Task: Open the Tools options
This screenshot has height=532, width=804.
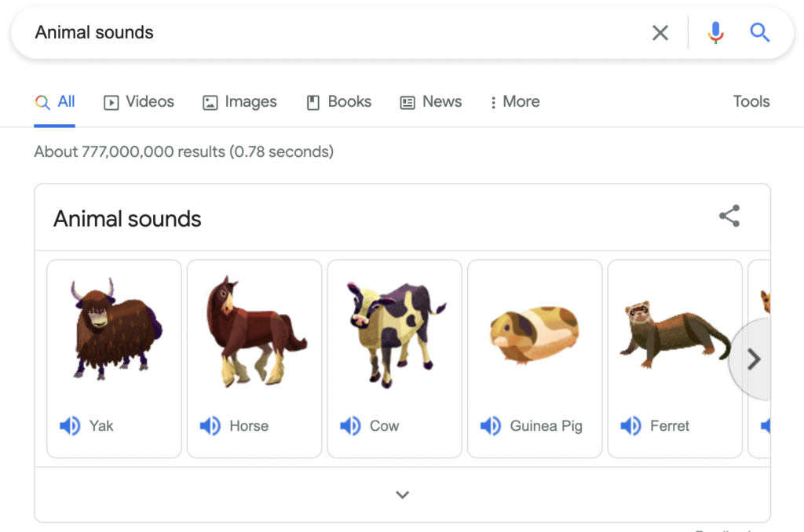Action: (x=751, y=101)
